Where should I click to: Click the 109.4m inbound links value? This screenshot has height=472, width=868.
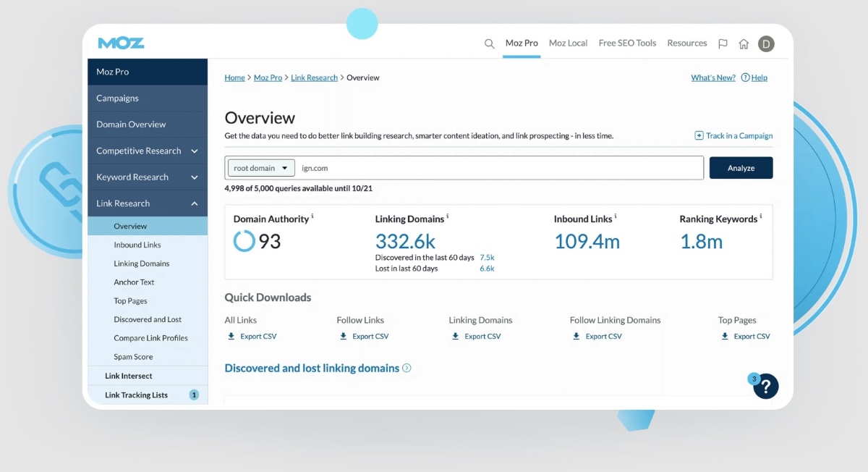[x=587, y=242]
